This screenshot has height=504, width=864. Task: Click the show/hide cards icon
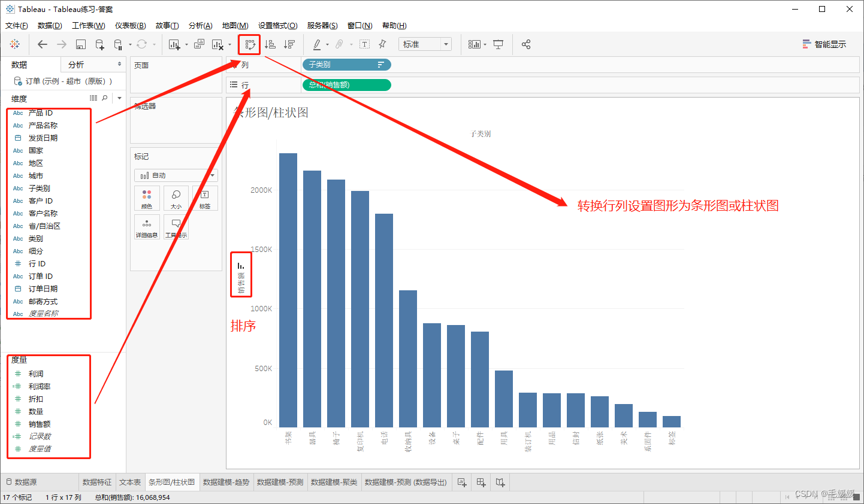474,44
